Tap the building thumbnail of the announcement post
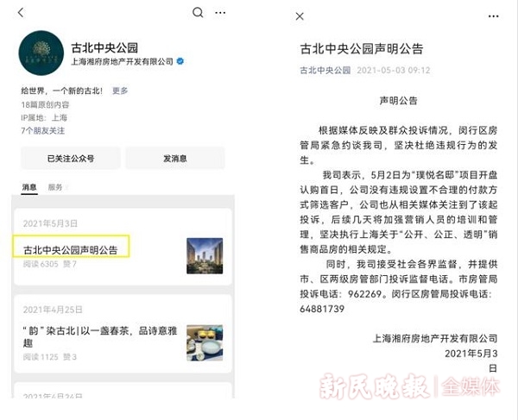 (205, 256)
